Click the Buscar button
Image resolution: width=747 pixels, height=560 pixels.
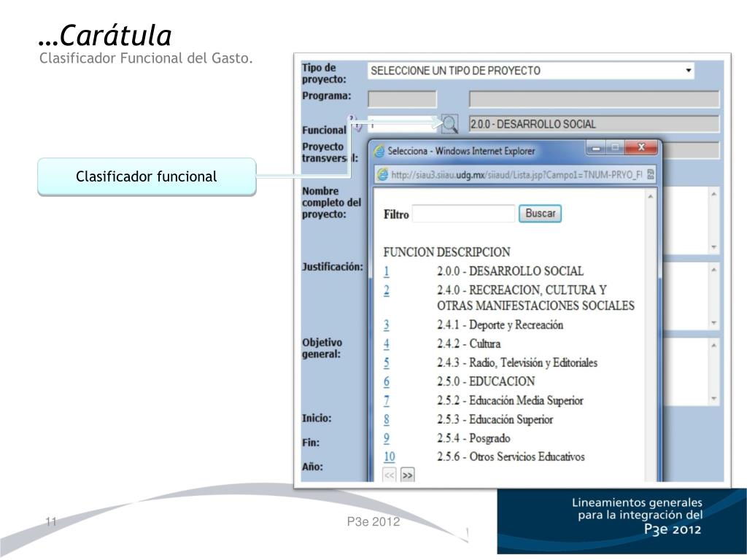541,214
